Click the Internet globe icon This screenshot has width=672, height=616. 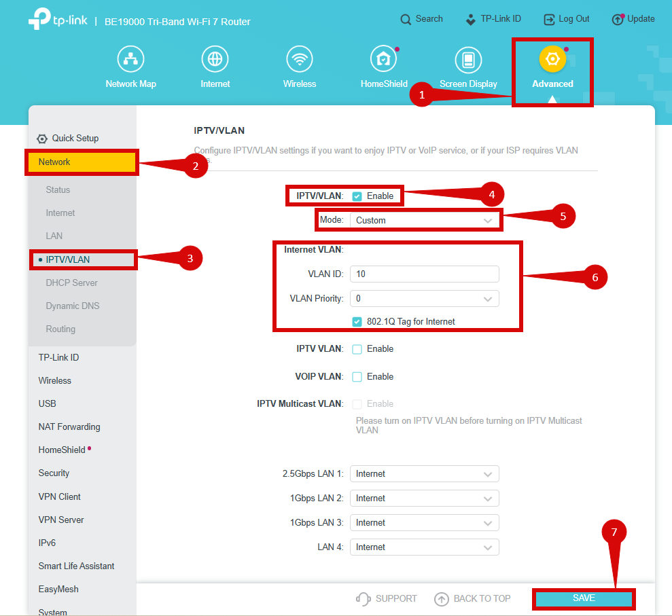(215, 59)
